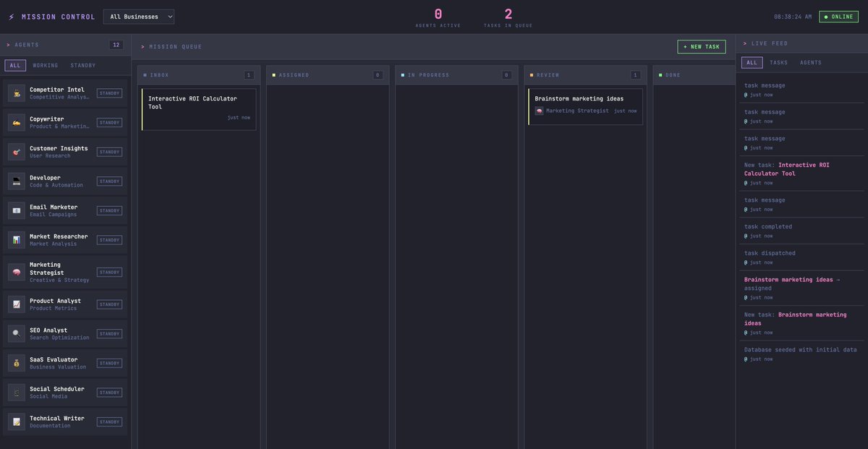This screenshot has height=449, width=868.
Task: Open the Interactive ROI Calculator Tool card
Action: click(198, 109)
